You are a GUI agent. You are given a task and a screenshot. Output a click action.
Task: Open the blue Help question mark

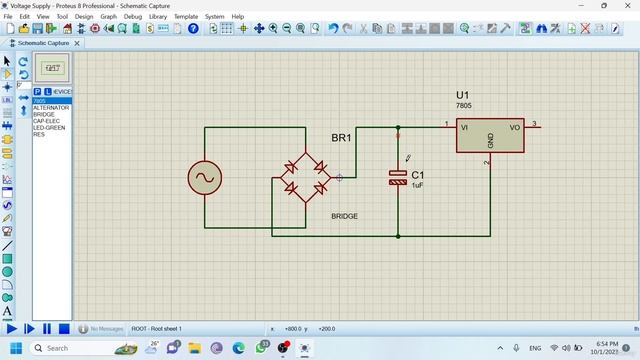click(193, 28)
